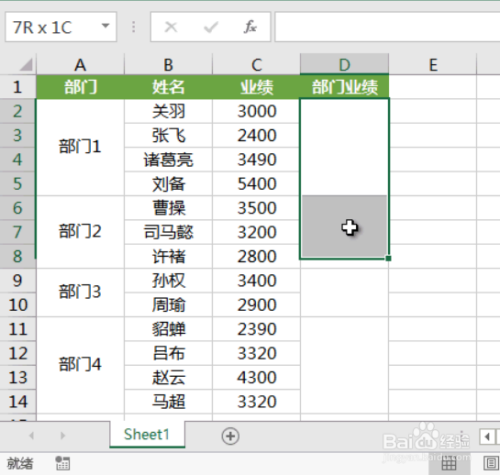Select column D header
The height and width of the screenshot is (475, 500).
tap(344, 64)
